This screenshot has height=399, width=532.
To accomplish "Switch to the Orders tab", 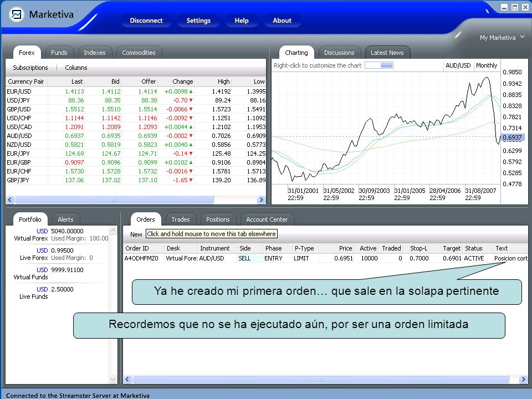I will pos(146,219).
